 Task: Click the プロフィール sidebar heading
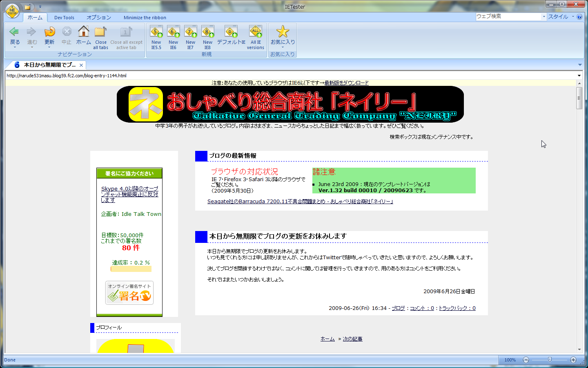[x=109, y=328]
